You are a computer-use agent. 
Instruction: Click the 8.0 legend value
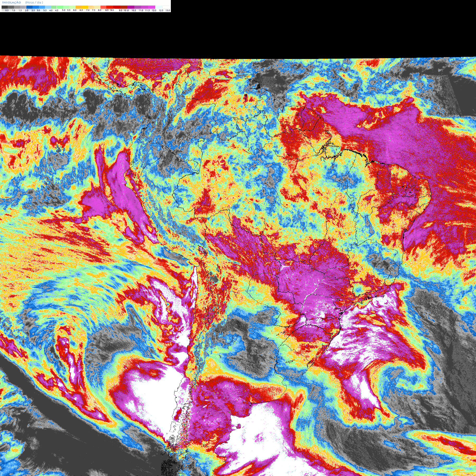pyautogui.click(x=99, y=10)
